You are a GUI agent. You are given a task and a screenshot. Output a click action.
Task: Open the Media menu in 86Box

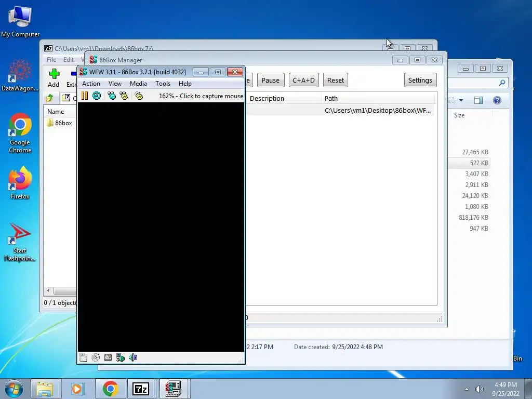pos(138,84)
